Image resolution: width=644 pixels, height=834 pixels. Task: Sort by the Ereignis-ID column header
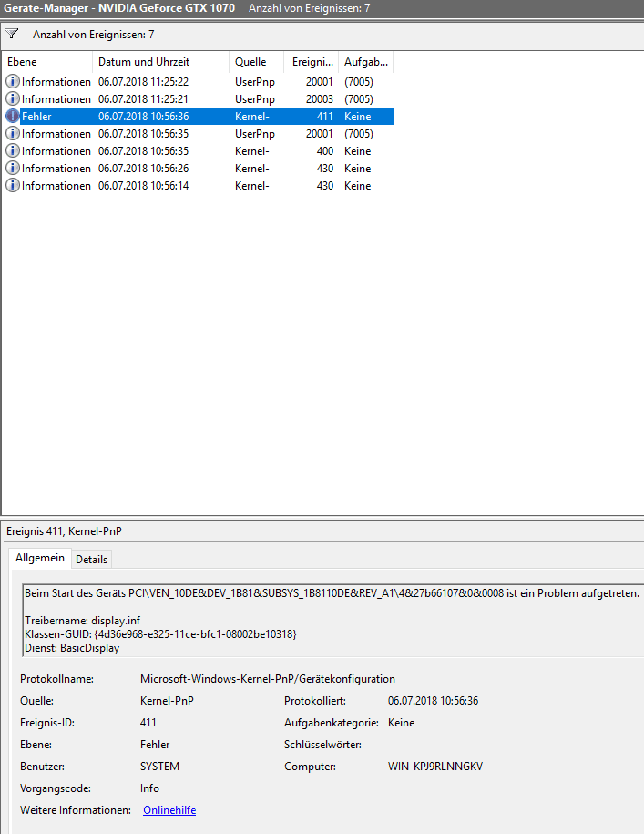click(312, 62)
